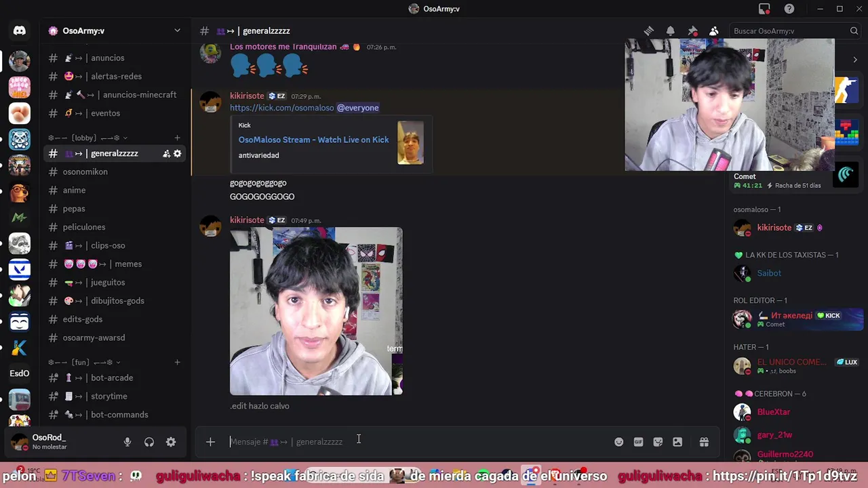The image size is (868, 488).
Task: Open the pepas channel
Action: tap(115, 209)
